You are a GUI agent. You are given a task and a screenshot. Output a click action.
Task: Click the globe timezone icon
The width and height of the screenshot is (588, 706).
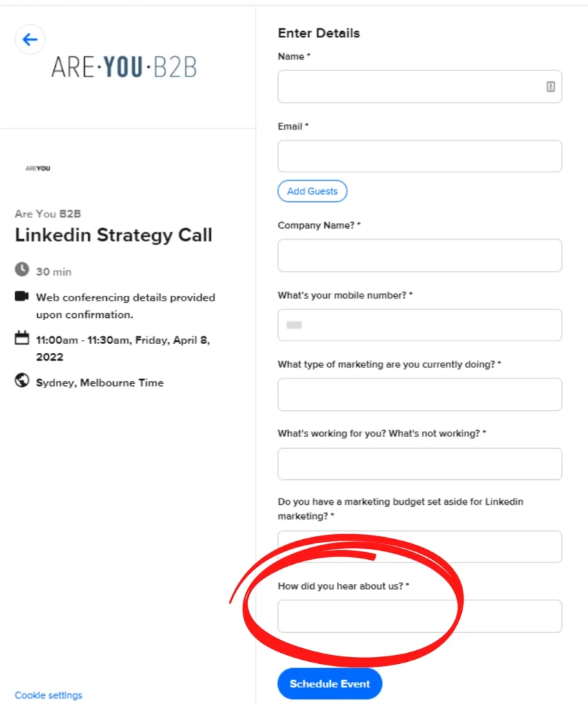22,381
